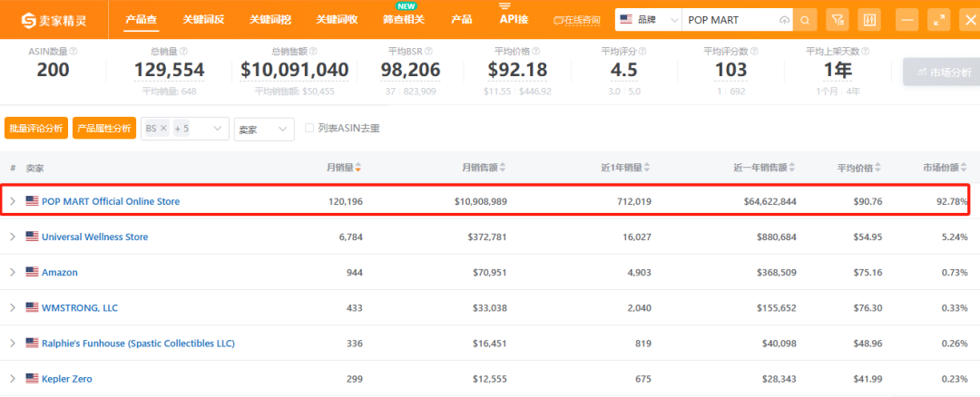The height and width of the screenshot is (397, 980).
Task: Click the US flag beside Kepler Zero
Action: pyautogui.click(x=32, y=378)
